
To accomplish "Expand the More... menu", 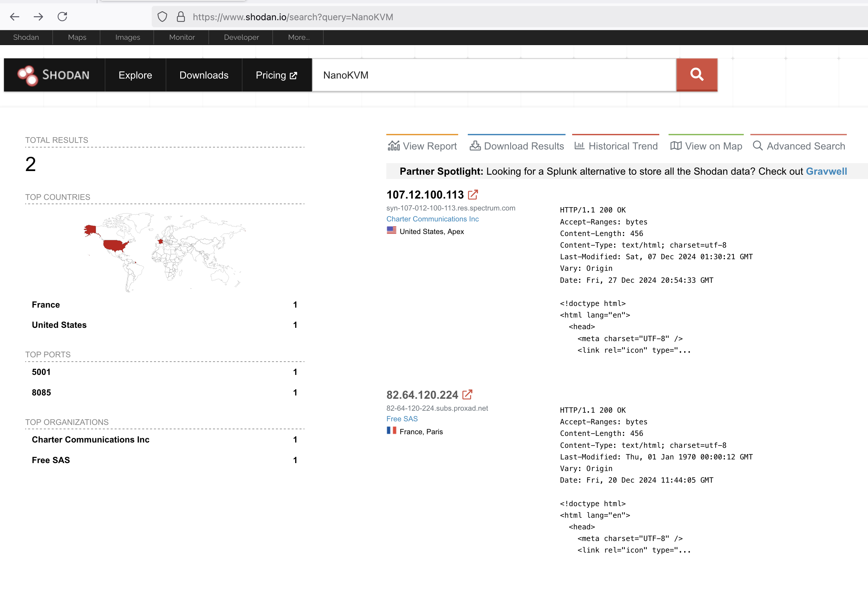I will click(x=298, y=37).
